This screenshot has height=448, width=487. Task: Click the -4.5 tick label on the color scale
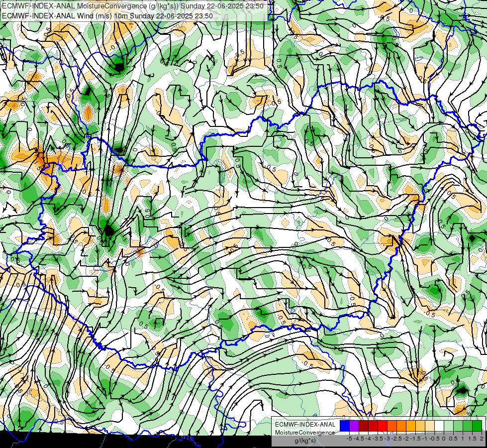[359, 439]
